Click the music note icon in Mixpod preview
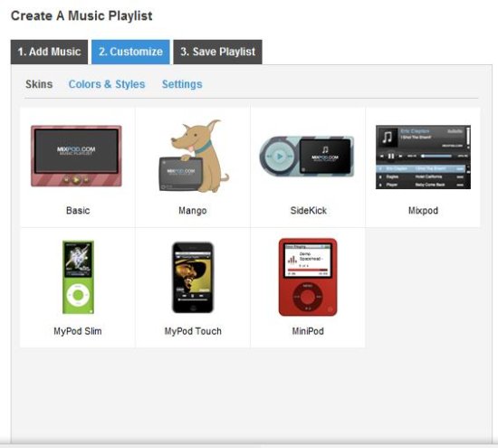The width and height of the screenshot is (498, 448). 387,138
